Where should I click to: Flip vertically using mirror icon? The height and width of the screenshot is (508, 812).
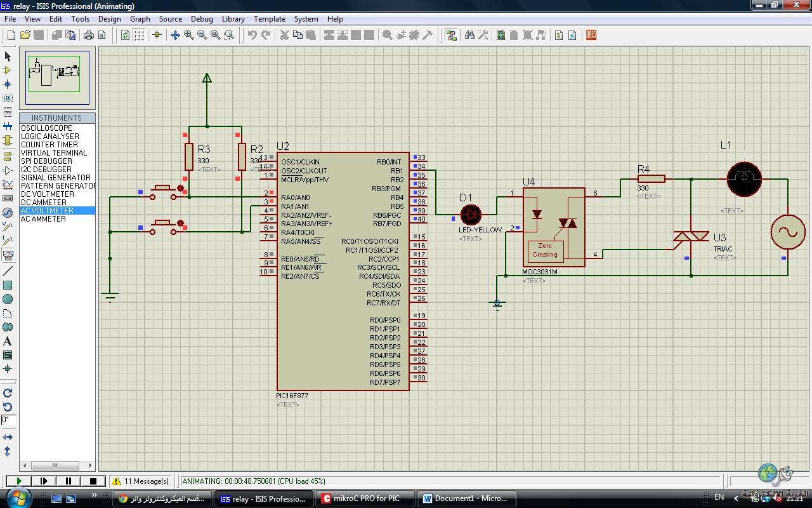8,451
